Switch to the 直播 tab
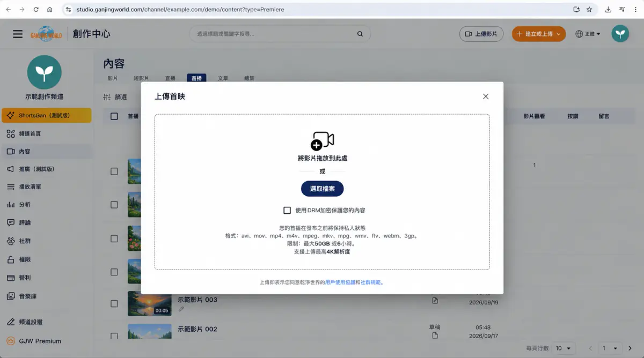Screen dimensions: 644x358 tap(170, 78)
